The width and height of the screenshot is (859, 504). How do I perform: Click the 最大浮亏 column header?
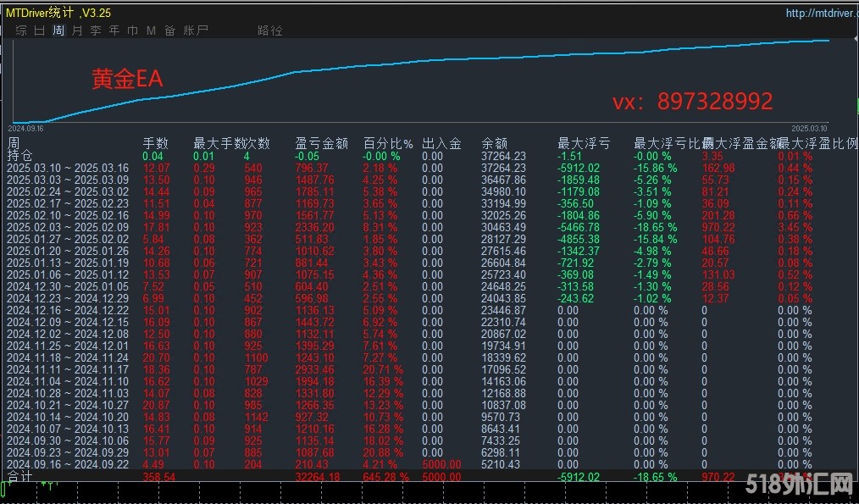583,144
